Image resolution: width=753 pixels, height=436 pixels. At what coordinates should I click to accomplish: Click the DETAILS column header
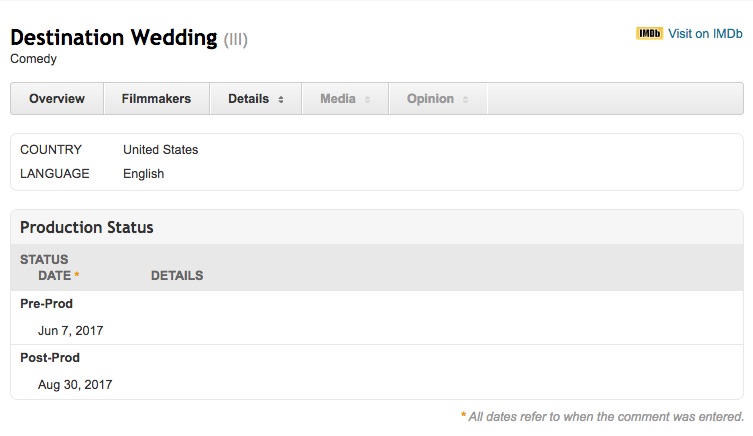click(177, 276)
